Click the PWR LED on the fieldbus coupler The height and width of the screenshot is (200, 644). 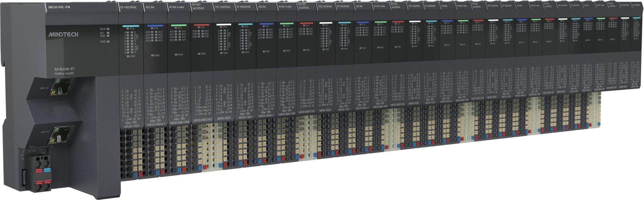[x=108, y=42]
